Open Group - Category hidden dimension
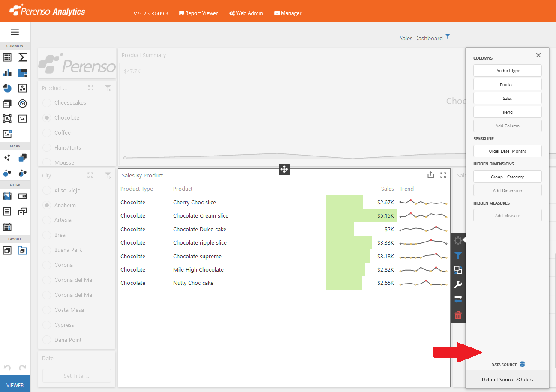The image size is (556, 392). tap(508, 177)
